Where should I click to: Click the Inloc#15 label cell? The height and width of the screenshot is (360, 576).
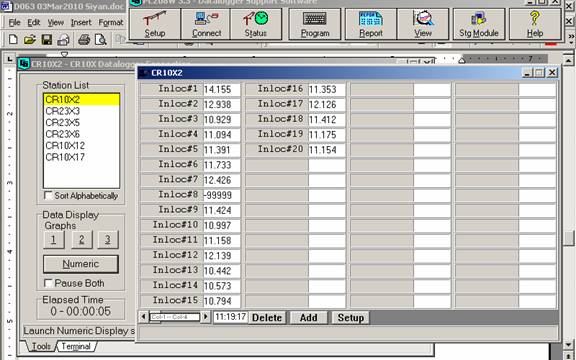point(172,300)
